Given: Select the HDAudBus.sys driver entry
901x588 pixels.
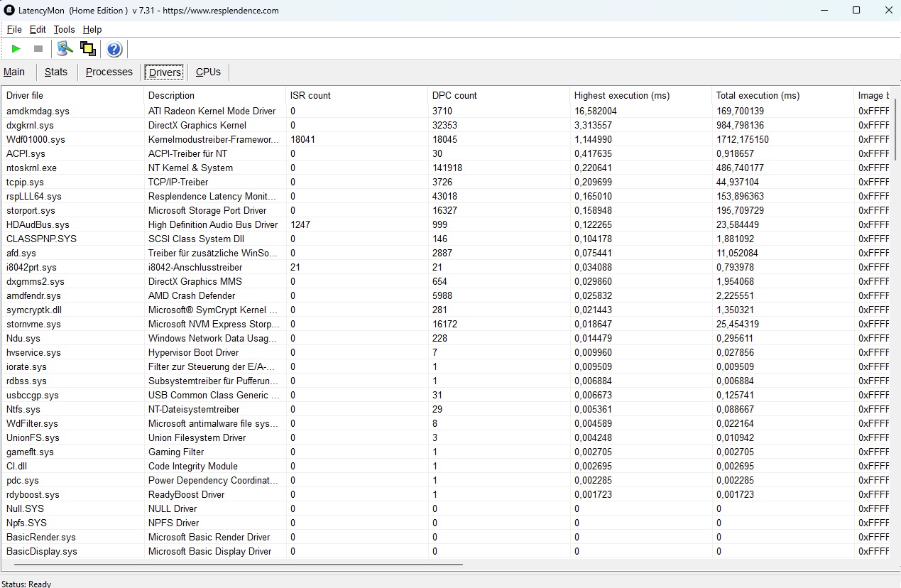Looking at the screenshot, I should coord(38,224).
